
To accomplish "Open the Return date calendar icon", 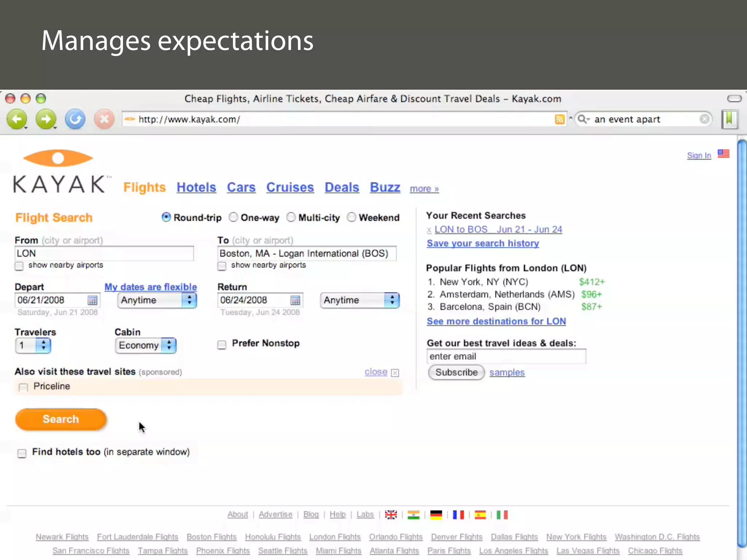I will [x=295, y=300].
